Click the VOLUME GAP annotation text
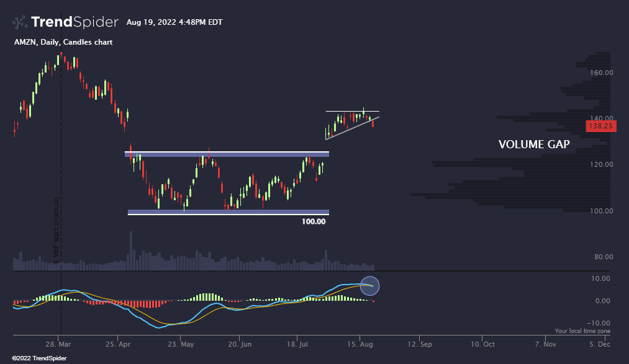The width and height of the screenshot is (629, 364). 534,144
